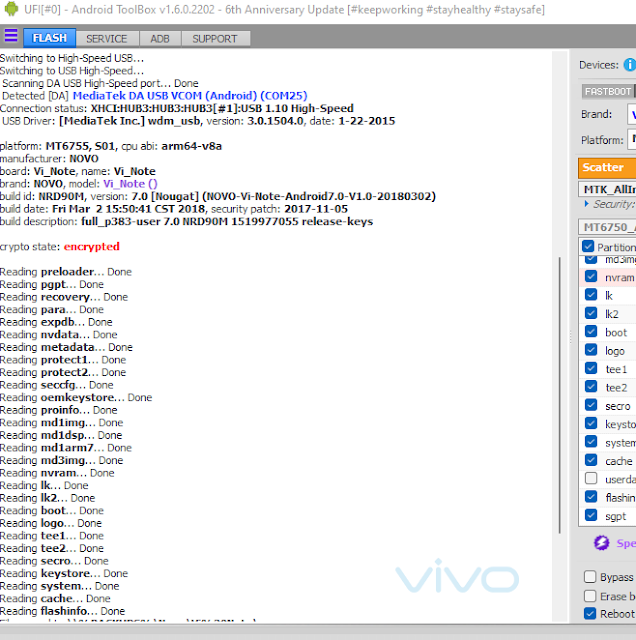Open the Brand dropdown
The image size is (636, 640).
631,115
